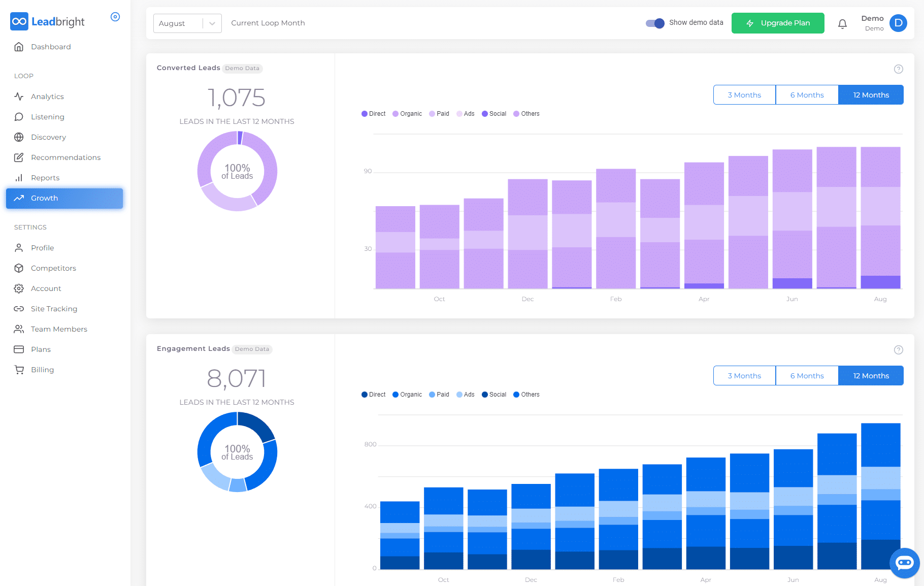Screen dimensions: 924x586
Task: Open the Converted Leads help tooltip
Action: (x=898, y=69)
